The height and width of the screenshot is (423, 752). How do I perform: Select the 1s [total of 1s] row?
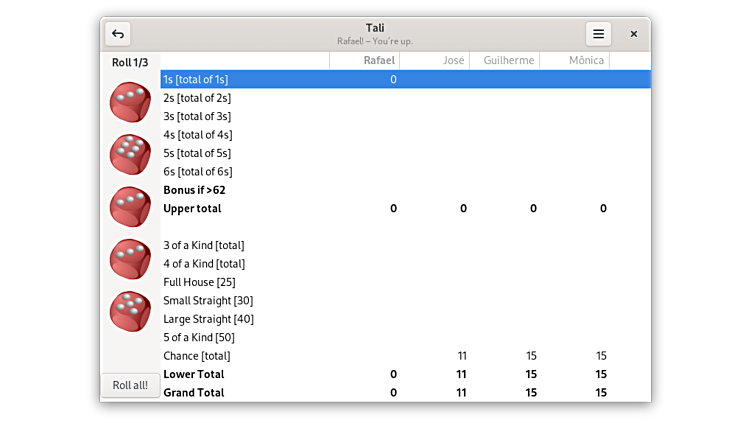click(196, 79)
